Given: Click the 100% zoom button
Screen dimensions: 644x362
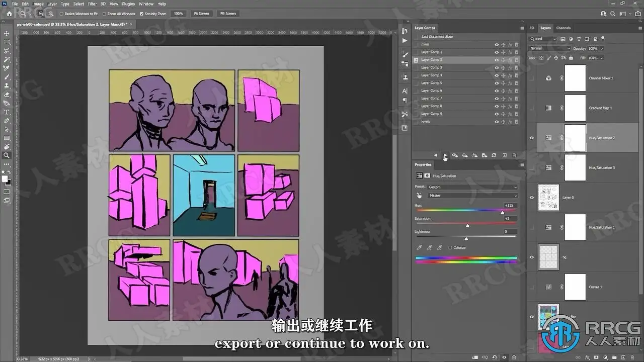Looking at the screenshot, I should tap(178, 14).
